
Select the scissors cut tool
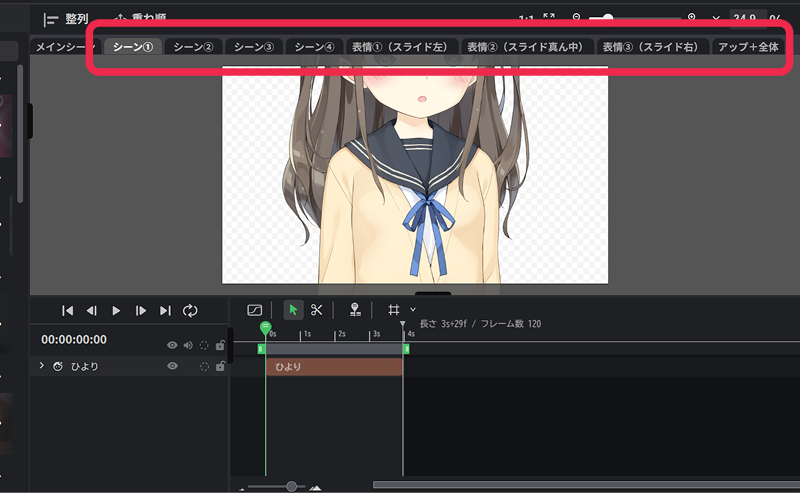[317, 310]
